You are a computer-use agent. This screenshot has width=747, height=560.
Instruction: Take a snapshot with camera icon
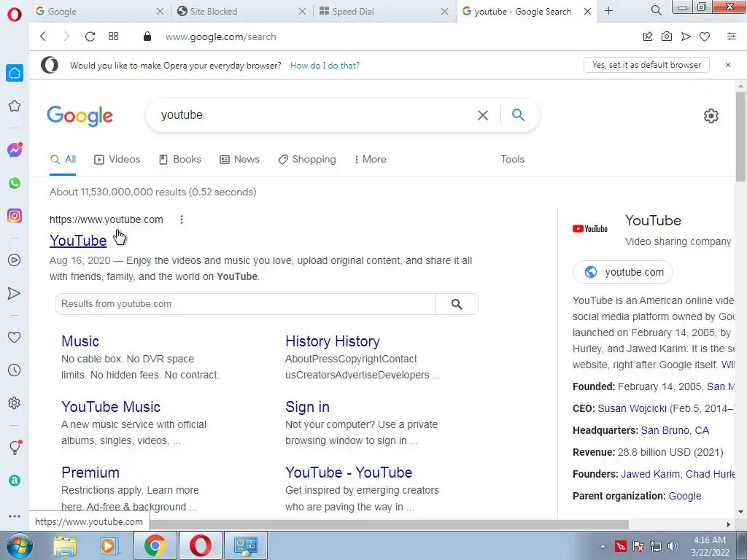click(x=667, y=36)
